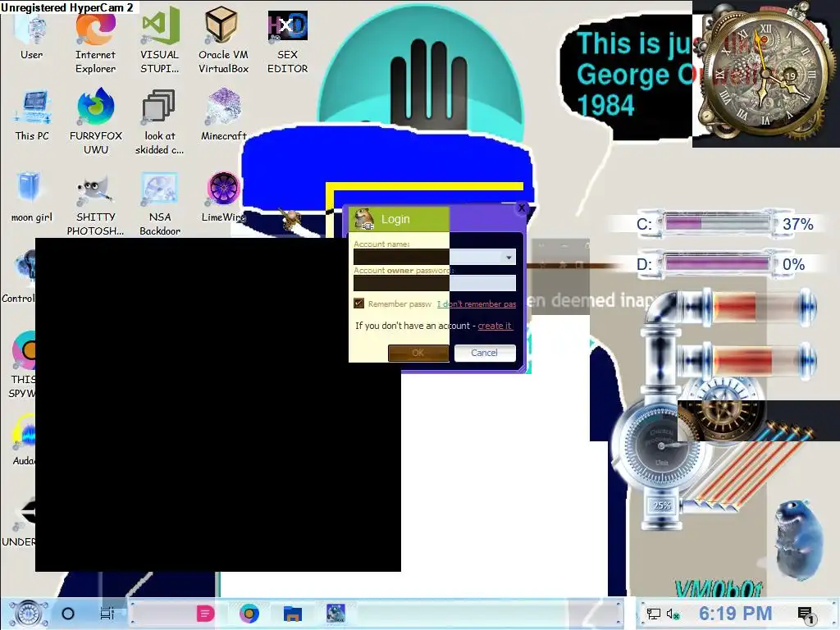The width and height of the screenshot is (840, 630).
Task: Open the VirtualBox taskbar icon
Action: coord(336,614)
